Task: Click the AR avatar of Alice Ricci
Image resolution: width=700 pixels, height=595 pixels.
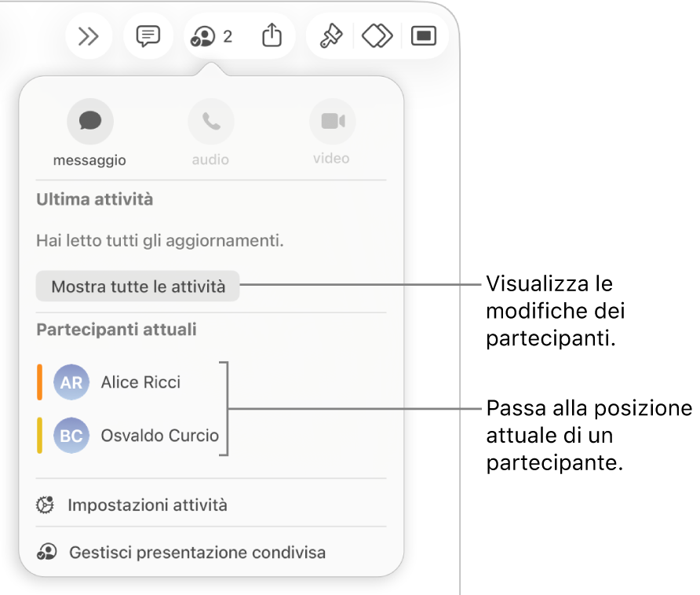Action: click(71, 382)
